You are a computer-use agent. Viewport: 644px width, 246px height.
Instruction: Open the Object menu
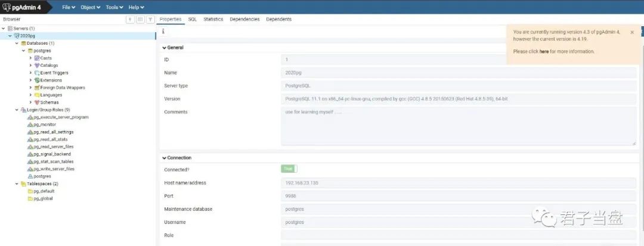point(91,7)
